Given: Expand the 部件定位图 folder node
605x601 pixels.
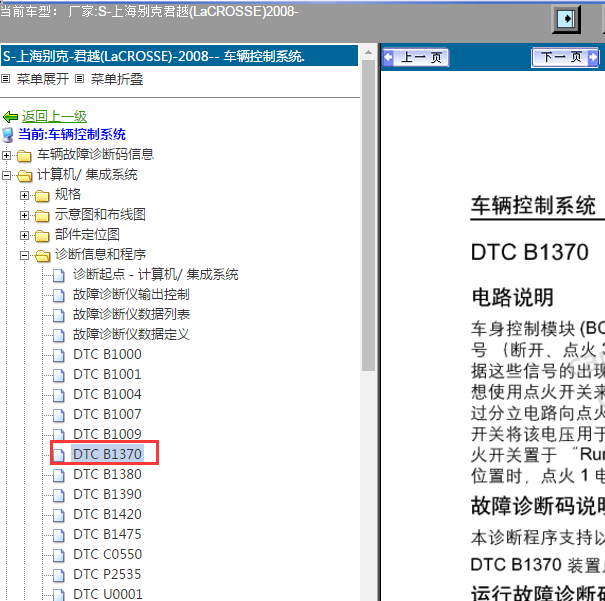Looking at the screenshot, I should click(x=24, y=235).
